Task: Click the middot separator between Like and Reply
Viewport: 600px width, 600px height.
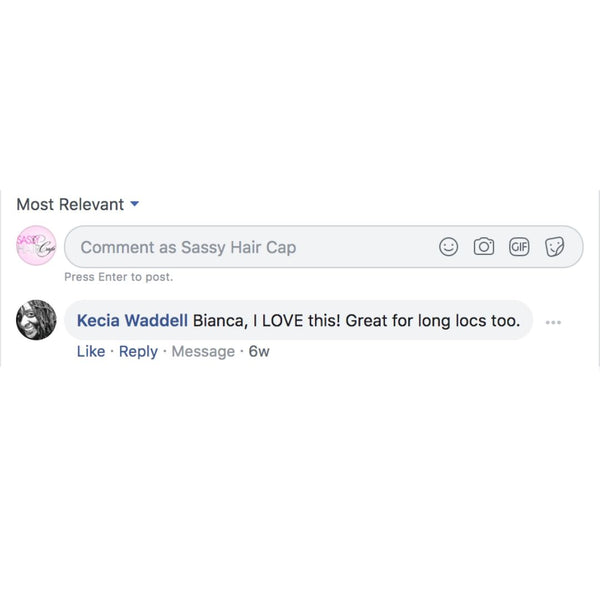Action: click(x=112, y=351)
